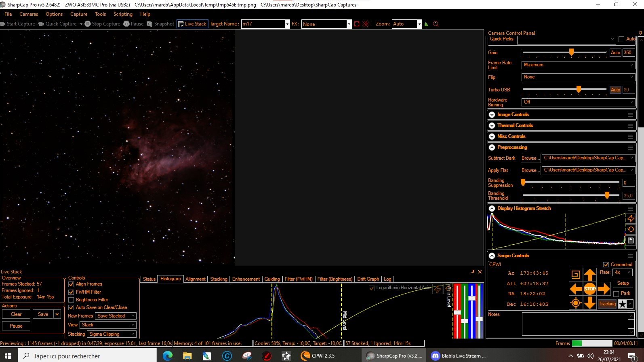The height and width of the screenshot is (362, 644).
Task: Reset the display histogram stretch
Action: click(x=631, y=229)
